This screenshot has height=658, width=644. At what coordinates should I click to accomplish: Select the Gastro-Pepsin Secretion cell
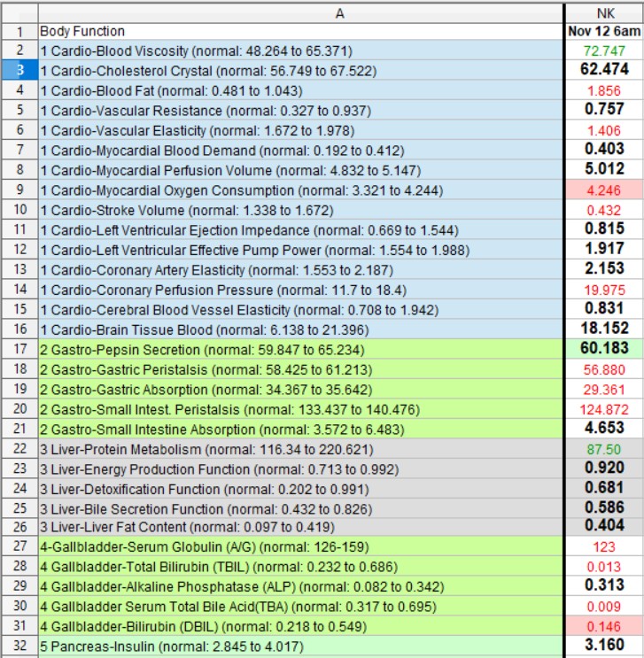[x=301, y=349]
